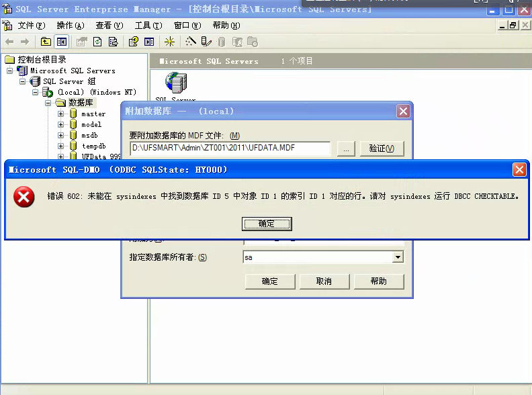Select the msdb database tree item
The height and width of the screenshot is (395, 532).
click(x=89, y=136)
